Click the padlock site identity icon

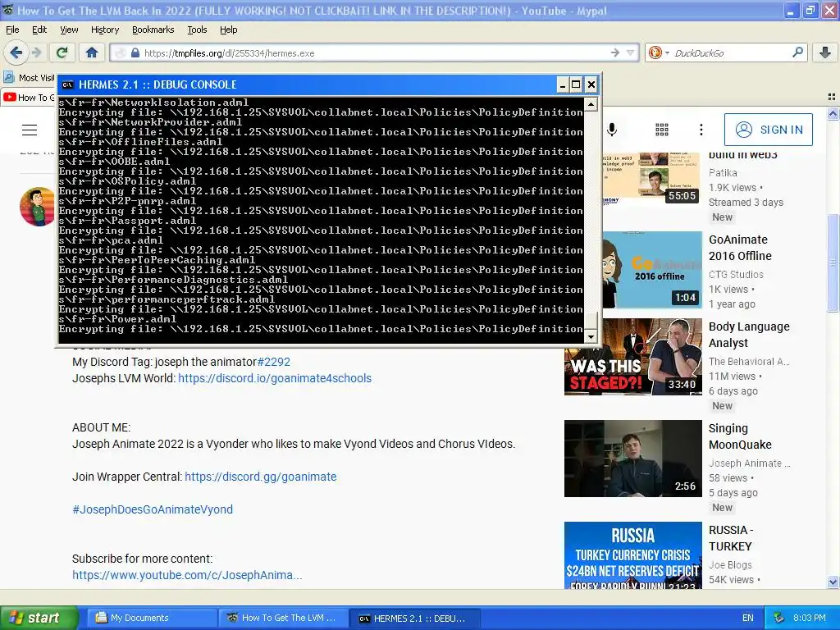click(x=135, y=52)
